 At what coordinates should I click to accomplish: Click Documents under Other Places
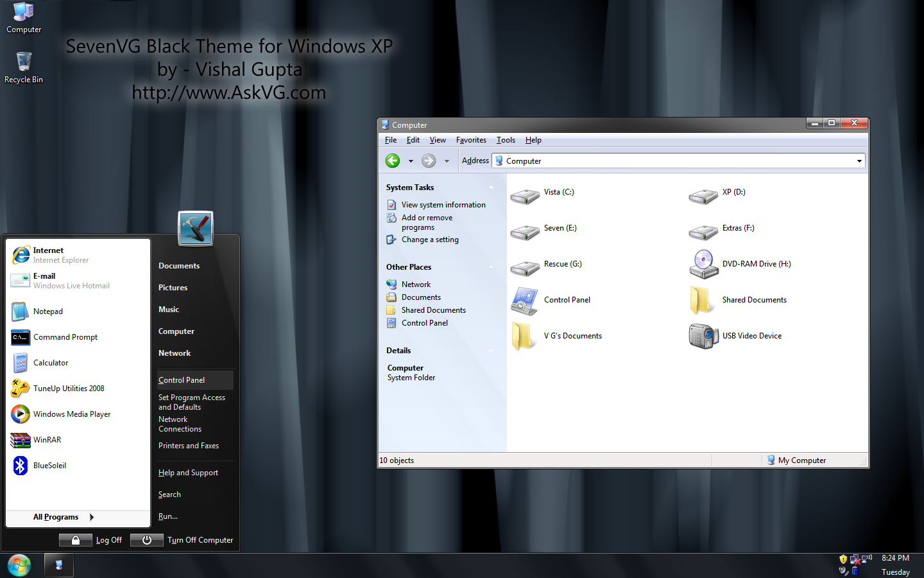click(421, 297)
